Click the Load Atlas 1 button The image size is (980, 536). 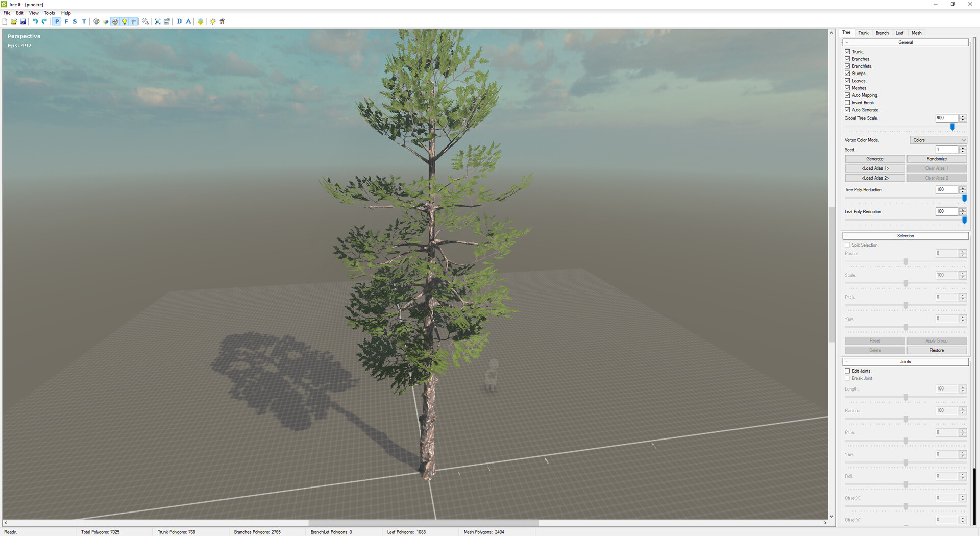875,168
